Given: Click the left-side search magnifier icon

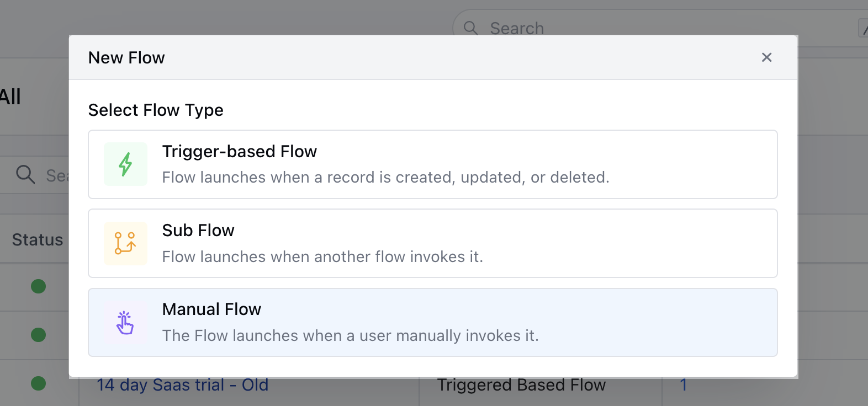Looking at the screenshot, I should pyautogui.click(x=25, y=174).
